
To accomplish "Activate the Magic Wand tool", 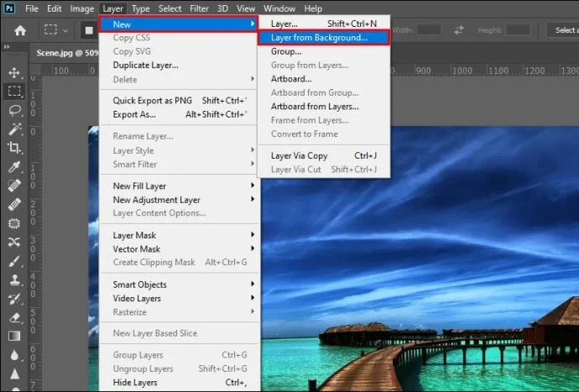I will pos(14,129).
